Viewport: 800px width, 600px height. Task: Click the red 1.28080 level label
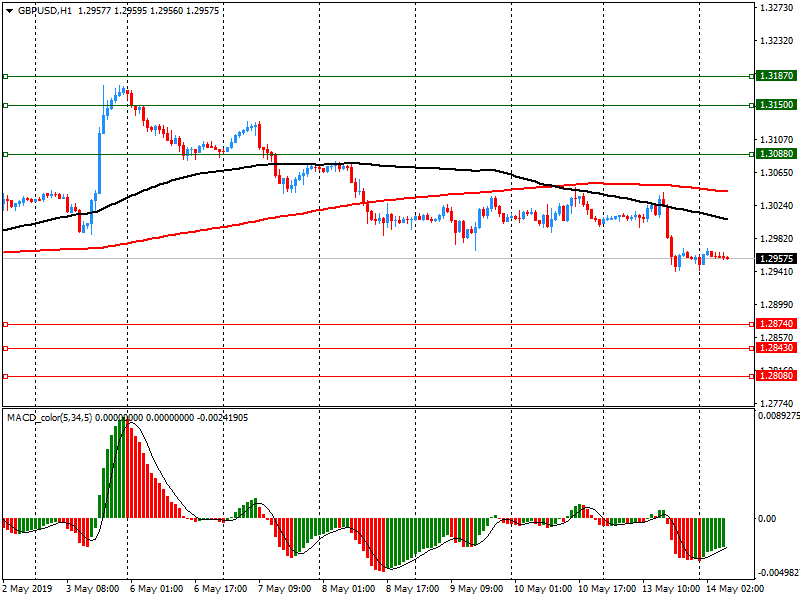tap(776, 376)
